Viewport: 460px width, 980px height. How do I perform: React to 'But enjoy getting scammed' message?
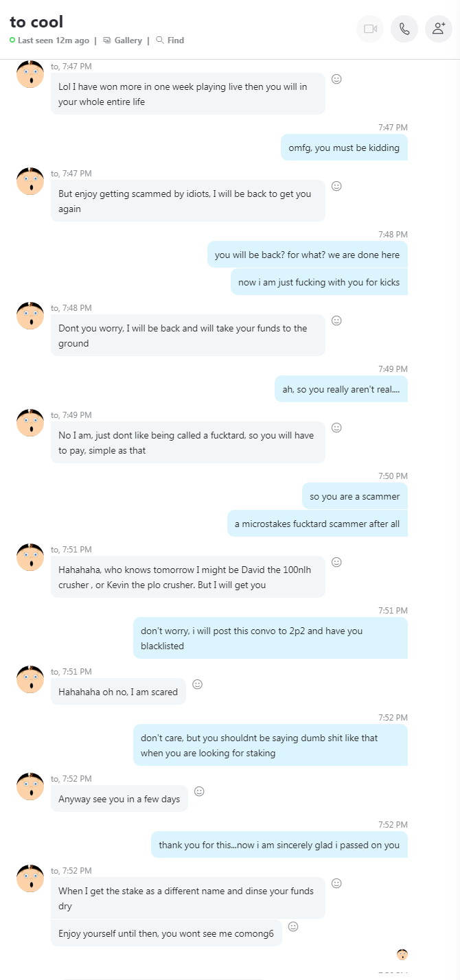tap(336, 186)
